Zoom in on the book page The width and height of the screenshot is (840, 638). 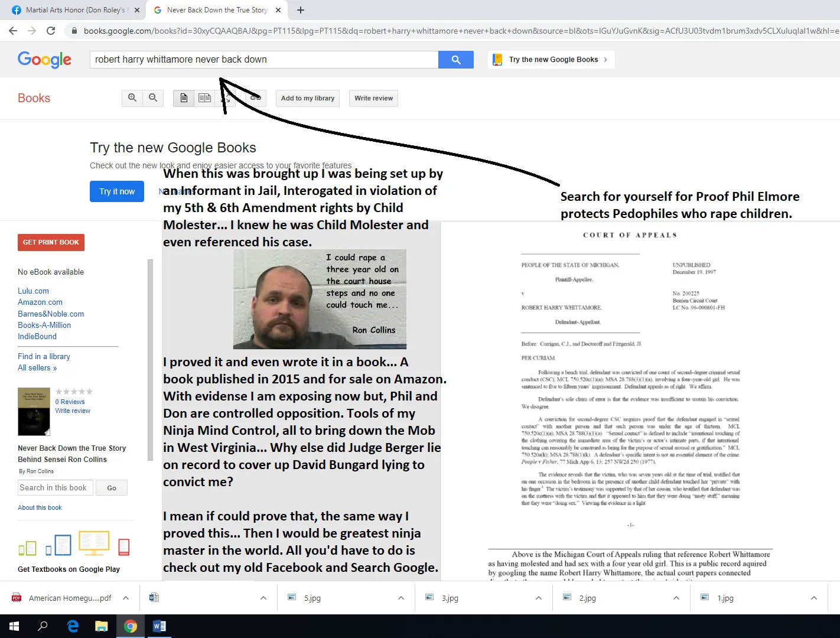pyautogui.click(x=132, y=98)
